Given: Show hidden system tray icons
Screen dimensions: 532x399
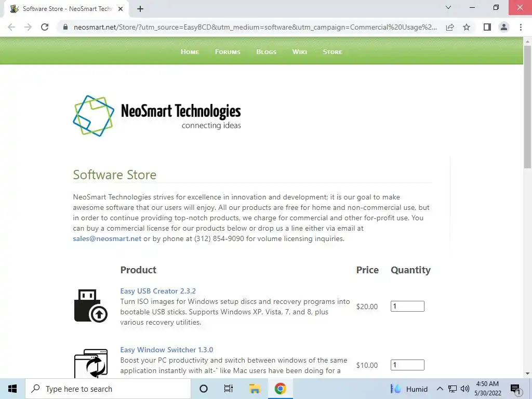Looking at the screenshot, I should (x=440, y=389).
